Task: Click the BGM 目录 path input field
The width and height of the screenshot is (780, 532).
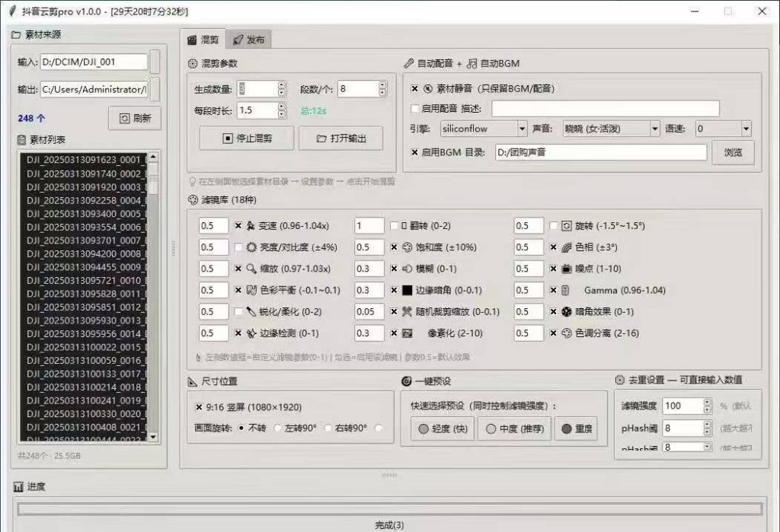Action: pos(601,153)
